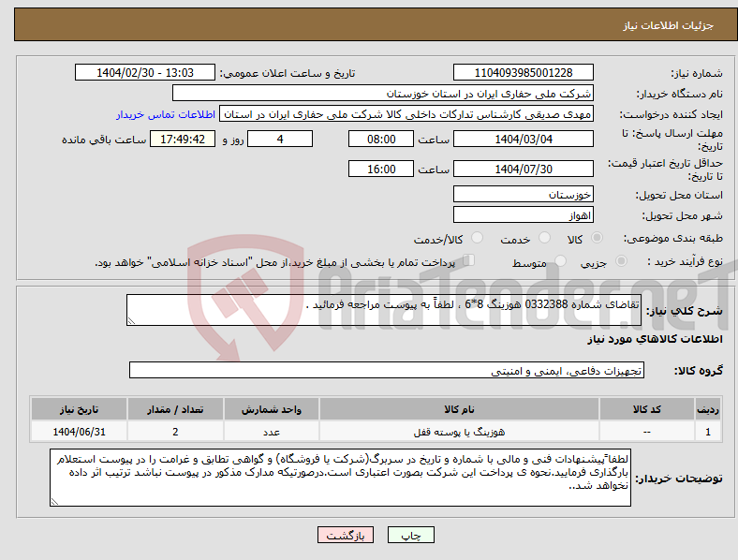Click the remaining time counter 17:49:42
Viewport: 738px width, 560px height.
point(183,140)
